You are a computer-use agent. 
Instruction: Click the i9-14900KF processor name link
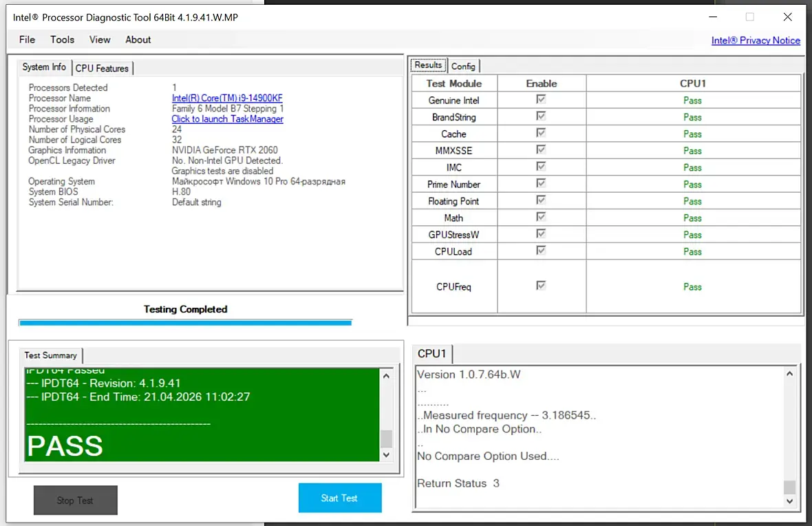(227, 98)
